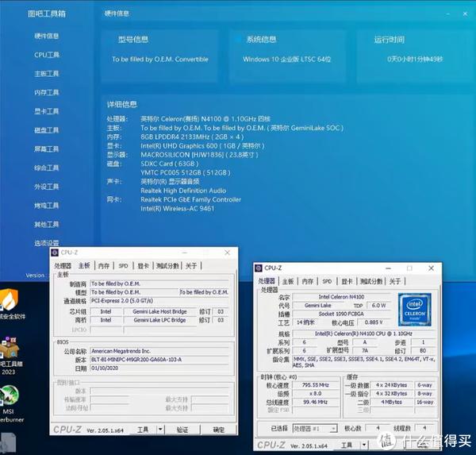
Task: Click American Megatrends Inc. company field
Action: pyautogui.click(x=159, y=351)
